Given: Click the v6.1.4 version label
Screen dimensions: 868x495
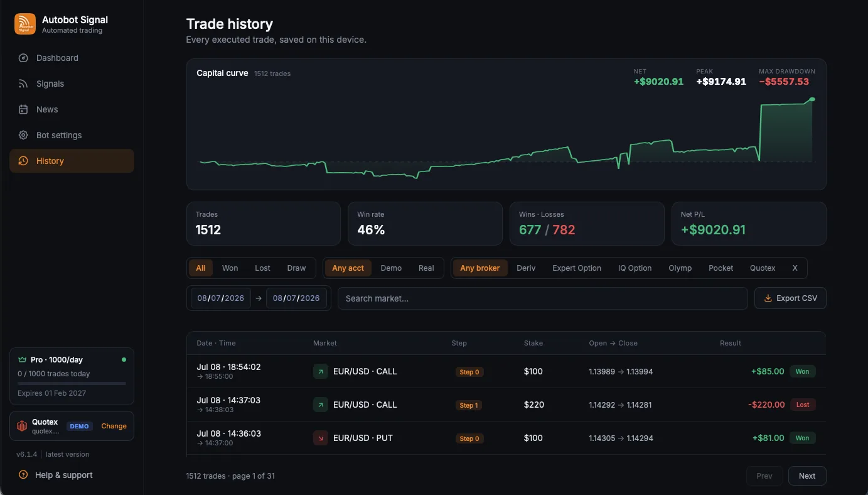Looking at the screenshot, I should point(27,454).
